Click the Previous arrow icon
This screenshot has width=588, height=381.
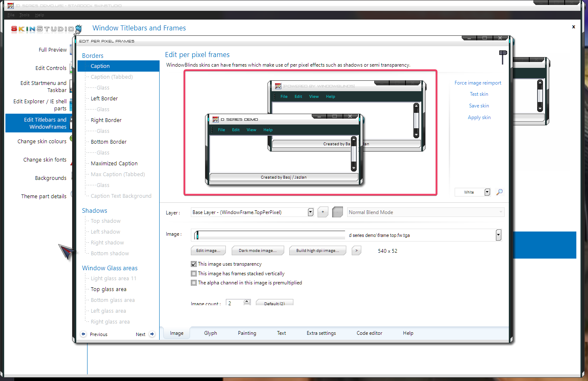(83, 334)
